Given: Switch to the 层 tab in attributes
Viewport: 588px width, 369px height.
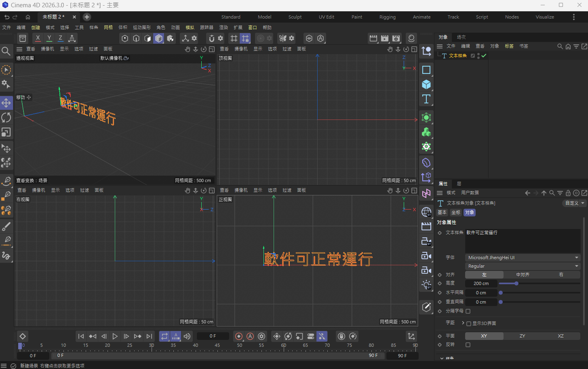Looking at the screenshot, I should point(459,184).
